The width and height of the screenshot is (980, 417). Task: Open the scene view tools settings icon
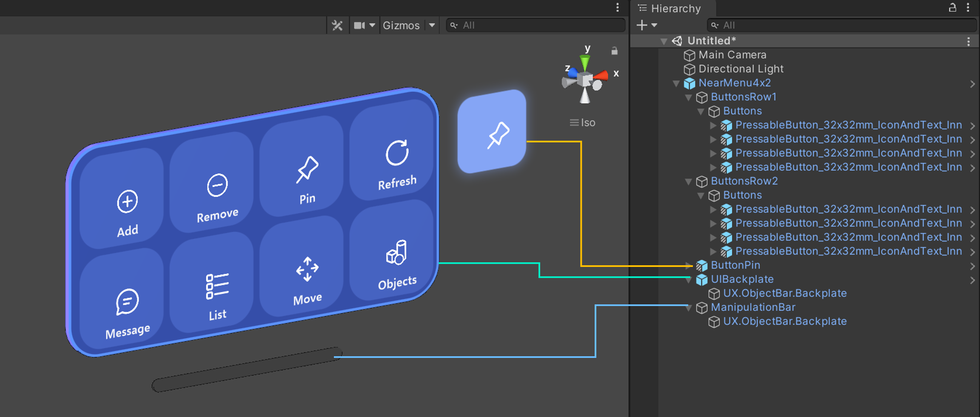(337, 26)
